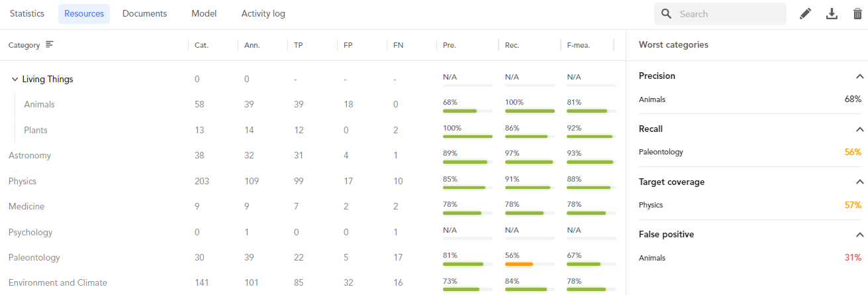The image size is (868, 295).
Task: Click the search magnifier icon
Action: [667, 14]
